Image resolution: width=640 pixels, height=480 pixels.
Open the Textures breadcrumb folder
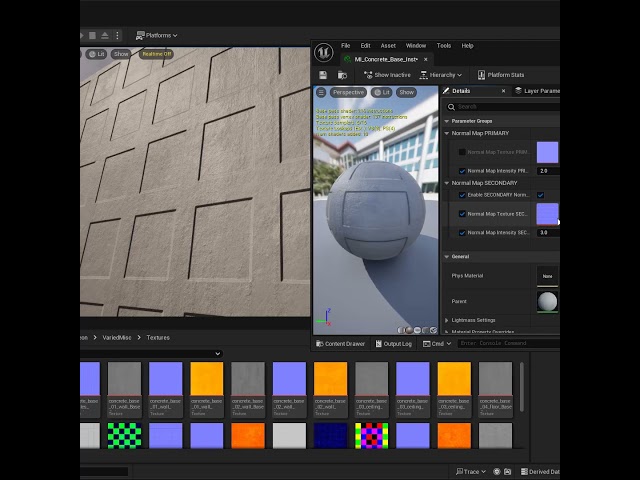[158, 338]
